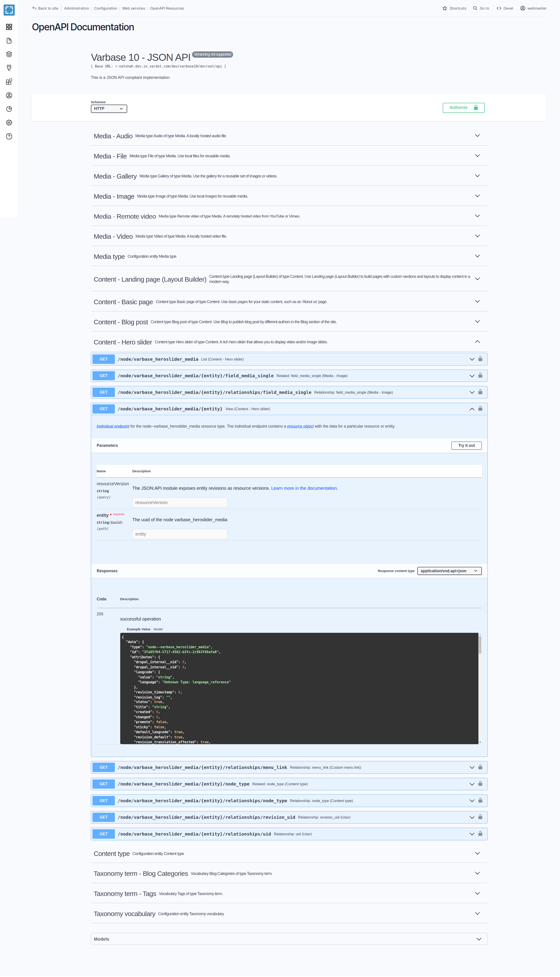This screenshot has width=560, height=977.
Task: Open Configuration breadcrumb item
Action: pyautogui.click(x=105, y=8)
